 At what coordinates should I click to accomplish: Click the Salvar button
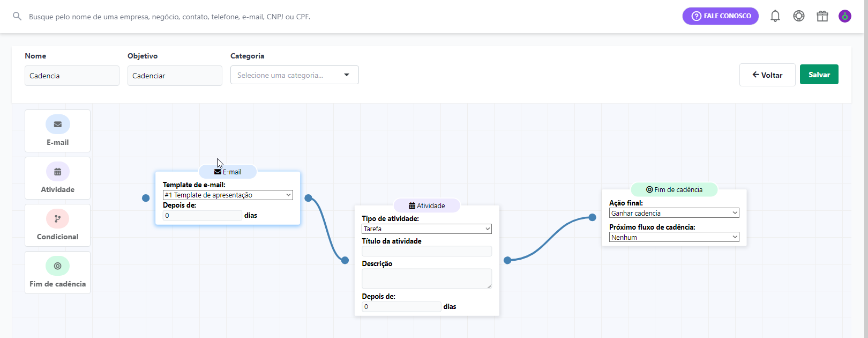tap(819, 75)
